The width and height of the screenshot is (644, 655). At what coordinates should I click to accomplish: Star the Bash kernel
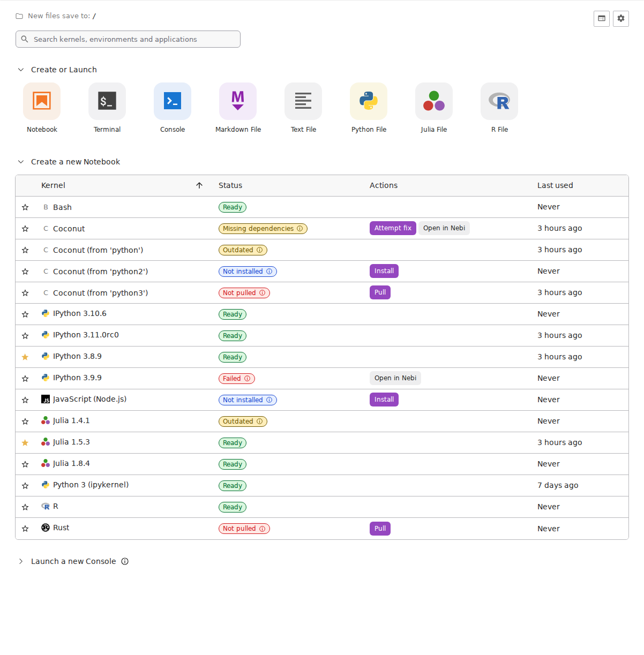pyautogui.click(x=25, y=207)
